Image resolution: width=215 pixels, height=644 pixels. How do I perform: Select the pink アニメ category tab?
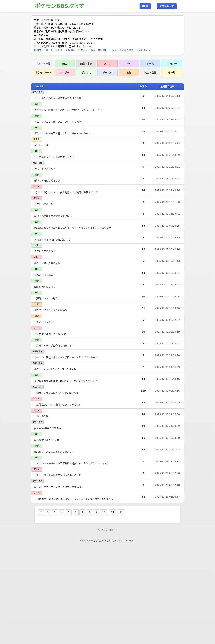click(x=107, y=64)
